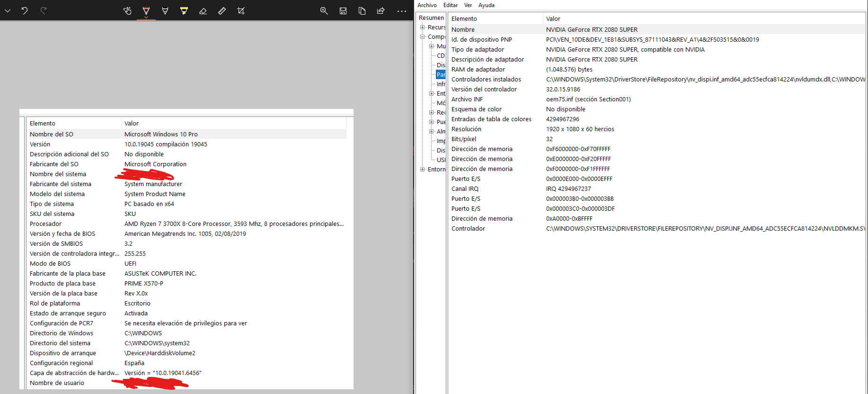The width and height of the screenshot is (868, 394).
Task: Collapse the Componentes tree node
Action: (x=423, y=37)
